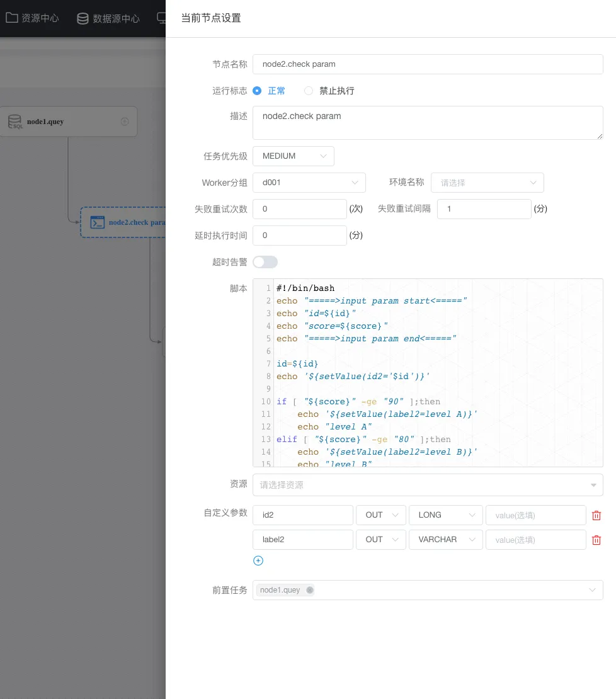Click the 节点名称 input field

pyautogui.click(x=428, y=64)
